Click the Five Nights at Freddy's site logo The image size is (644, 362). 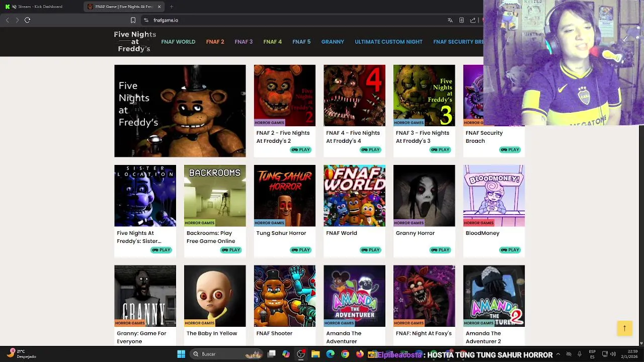pos(134,42)
